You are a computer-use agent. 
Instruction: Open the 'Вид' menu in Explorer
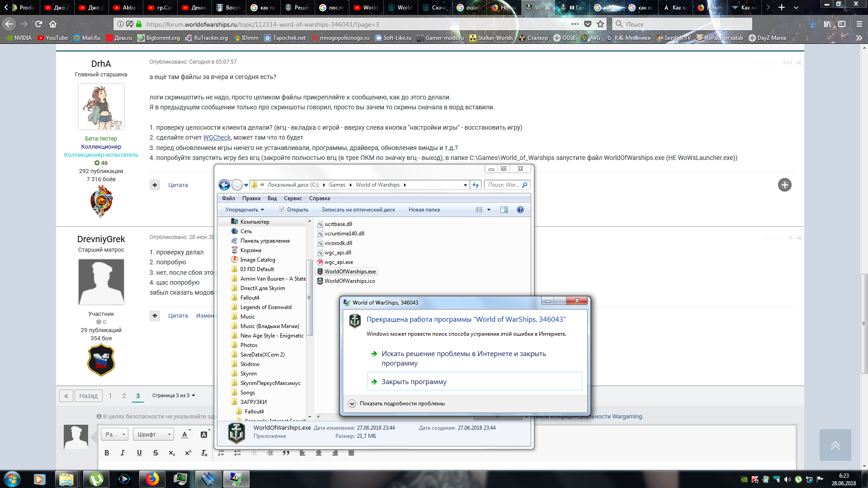(272, 198)
